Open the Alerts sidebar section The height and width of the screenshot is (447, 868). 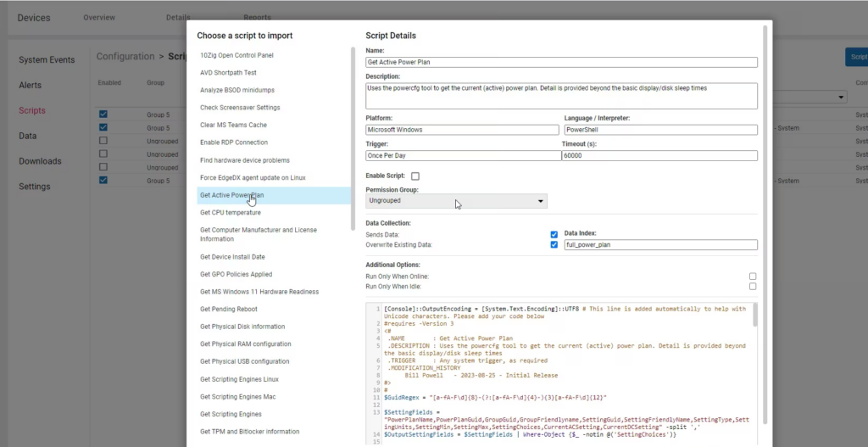point(31,86)
